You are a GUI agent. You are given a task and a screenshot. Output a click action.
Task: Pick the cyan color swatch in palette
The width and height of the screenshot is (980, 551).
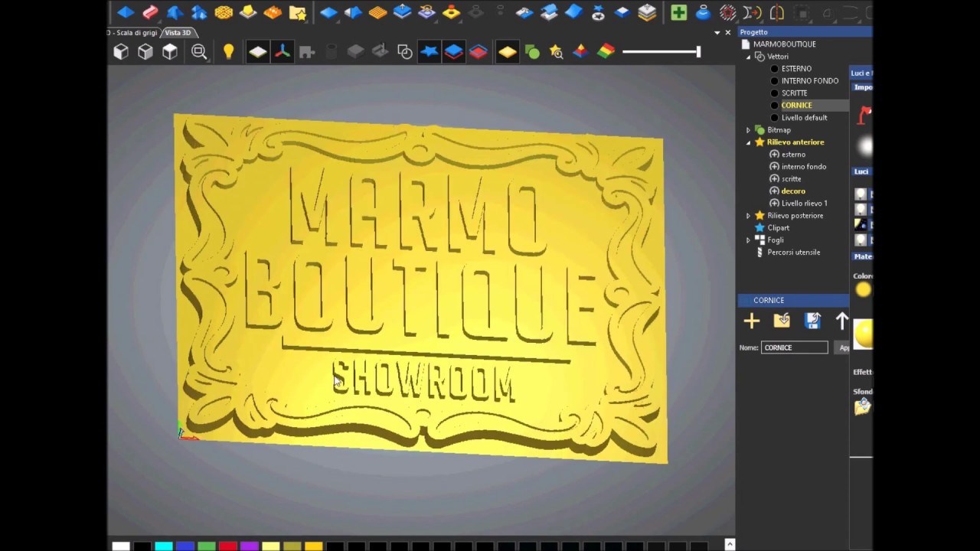163,546
